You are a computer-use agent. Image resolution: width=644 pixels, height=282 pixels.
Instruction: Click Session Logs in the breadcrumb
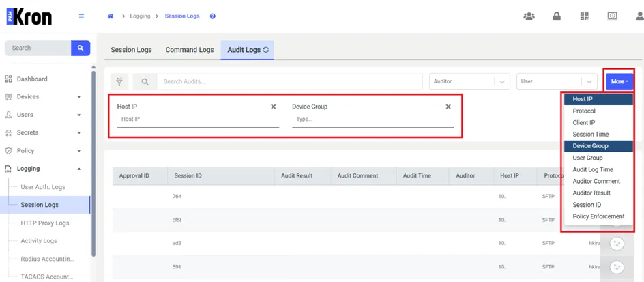click(x=182, y=16)
